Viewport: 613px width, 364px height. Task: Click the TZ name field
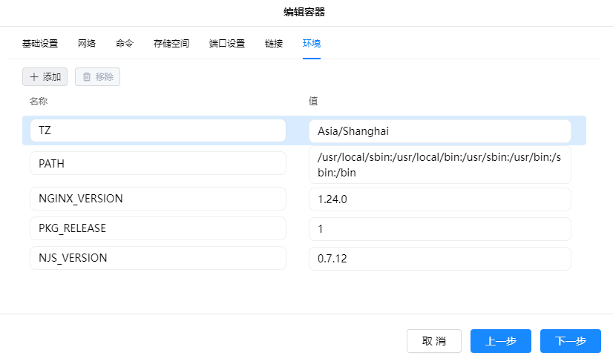coord(157,130)
